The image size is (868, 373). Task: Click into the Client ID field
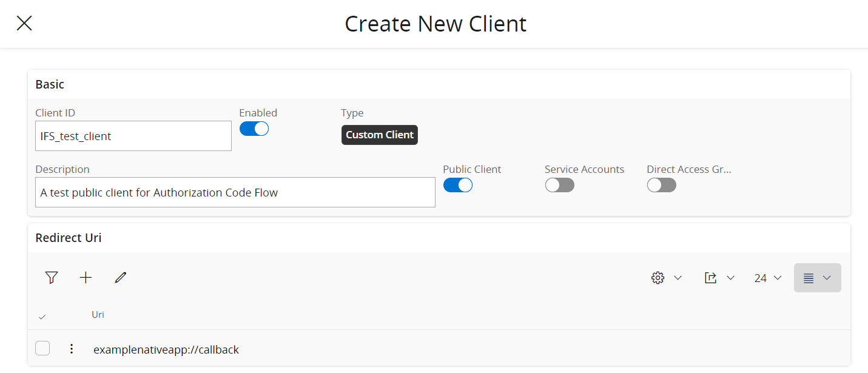[x=133, y=136]
